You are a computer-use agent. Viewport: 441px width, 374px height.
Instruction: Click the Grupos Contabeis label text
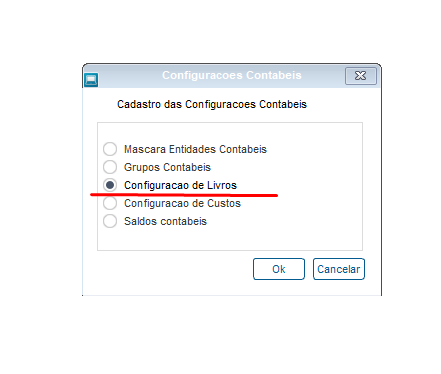(x=167, y=167)
